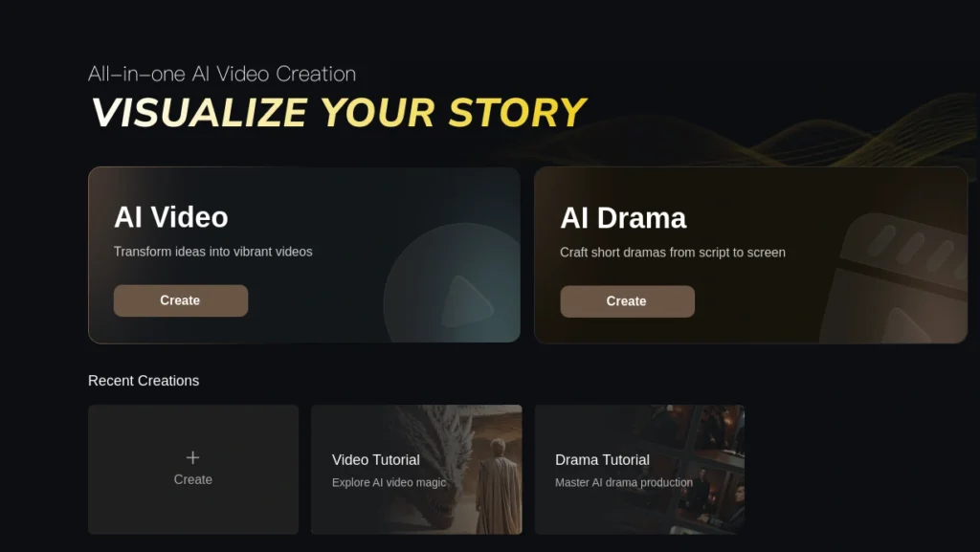This screenshot has width=980, height=552.
Task: Click the play triangle icon on AI Video card
Action: click(x=466, y=302)
